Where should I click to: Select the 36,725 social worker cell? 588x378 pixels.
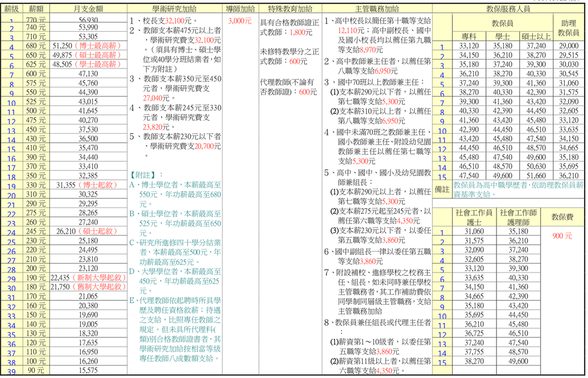click(474, 333)
